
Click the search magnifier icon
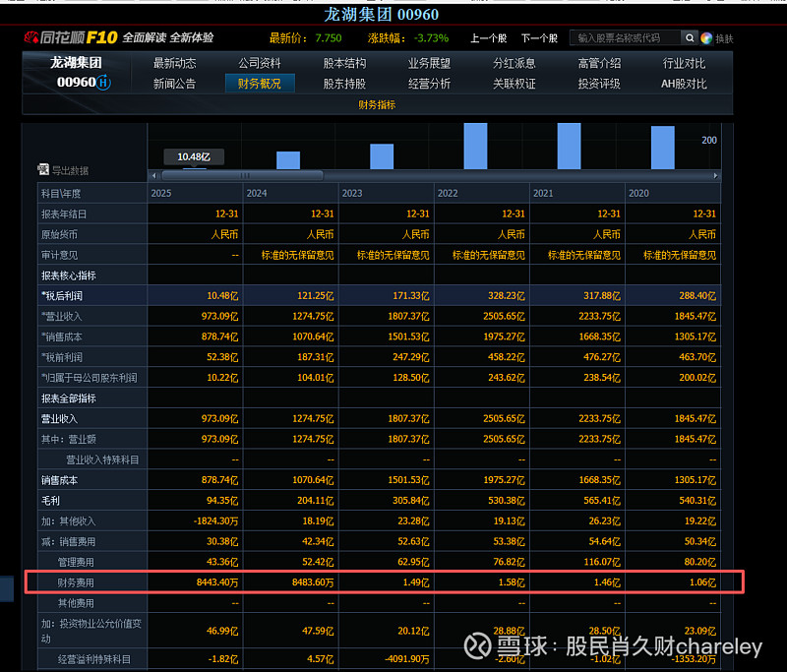point(690,38)
